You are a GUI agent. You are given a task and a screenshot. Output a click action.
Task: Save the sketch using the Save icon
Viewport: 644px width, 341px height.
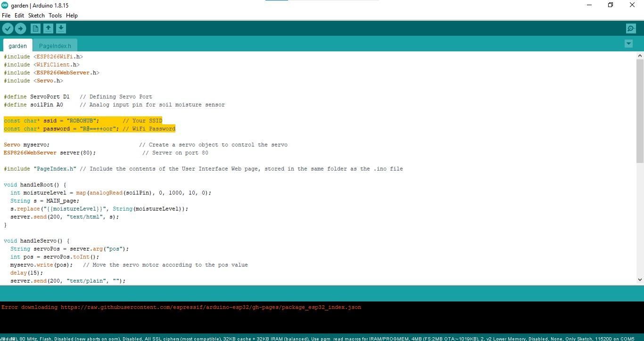tap(61, 28)
